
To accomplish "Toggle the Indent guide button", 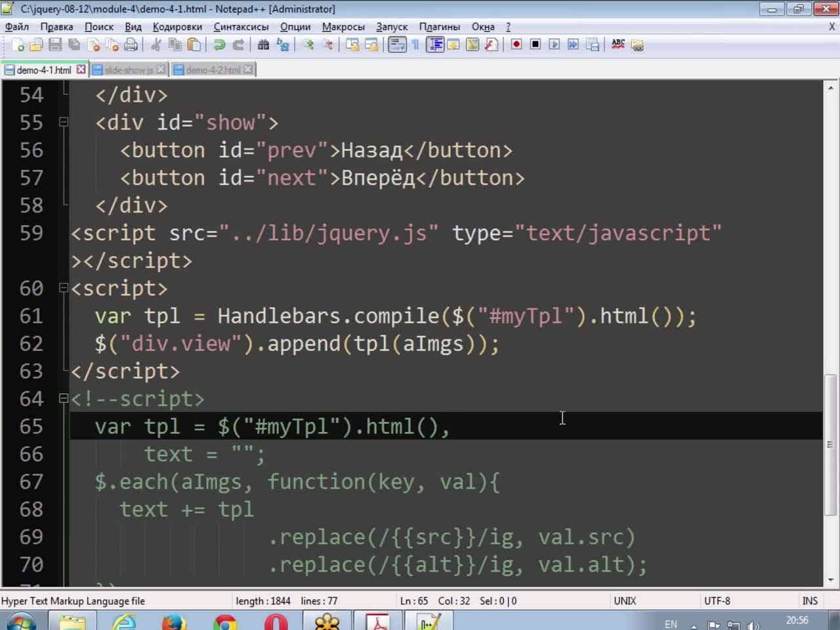I will tap(434, 45).
